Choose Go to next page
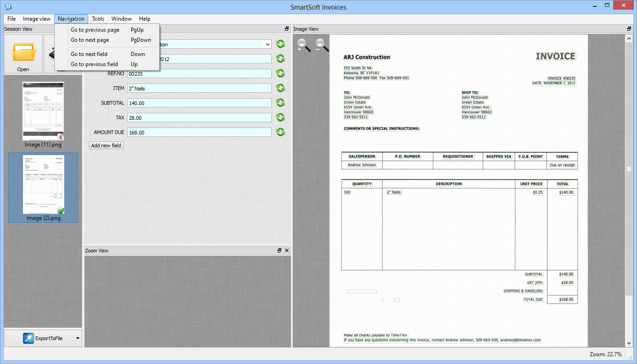Screen dimensions: 637x364 pyautogui.click(x=107, y=40)
